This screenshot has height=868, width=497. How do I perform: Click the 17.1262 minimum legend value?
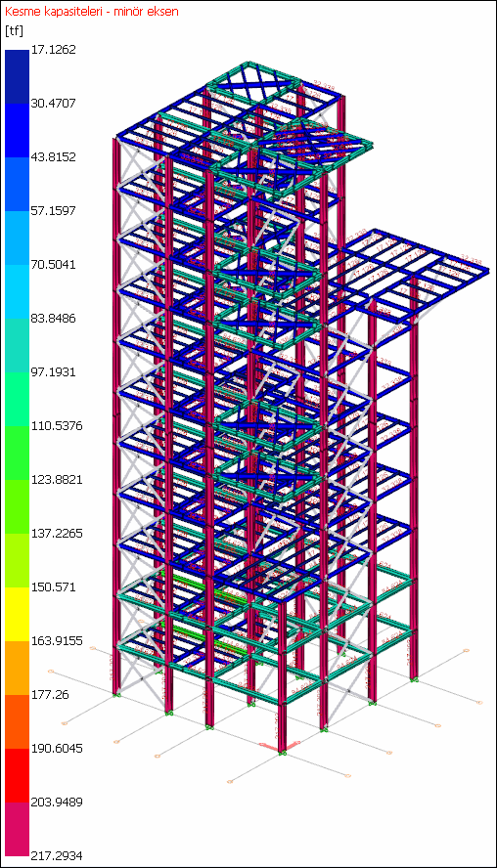(x=54, y=49)
